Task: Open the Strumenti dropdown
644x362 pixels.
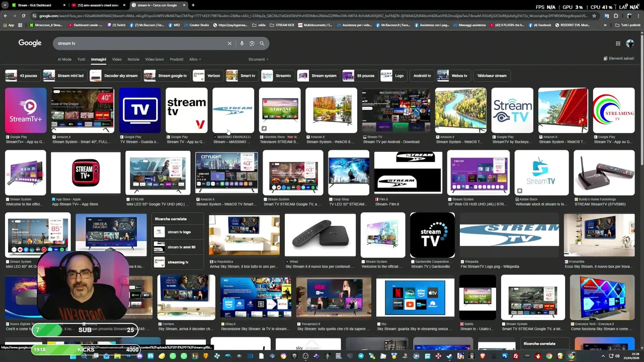Action: 258,59
